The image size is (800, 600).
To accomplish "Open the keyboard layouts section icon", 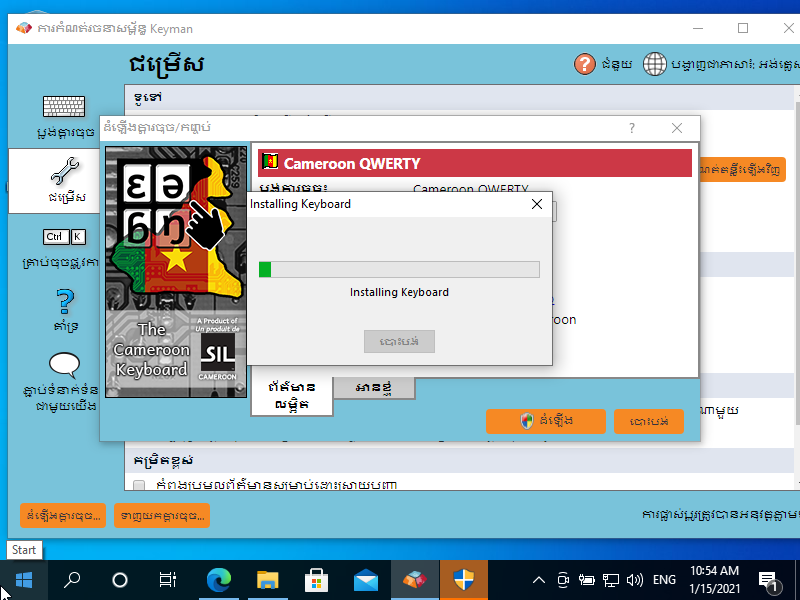I will 64,107.
